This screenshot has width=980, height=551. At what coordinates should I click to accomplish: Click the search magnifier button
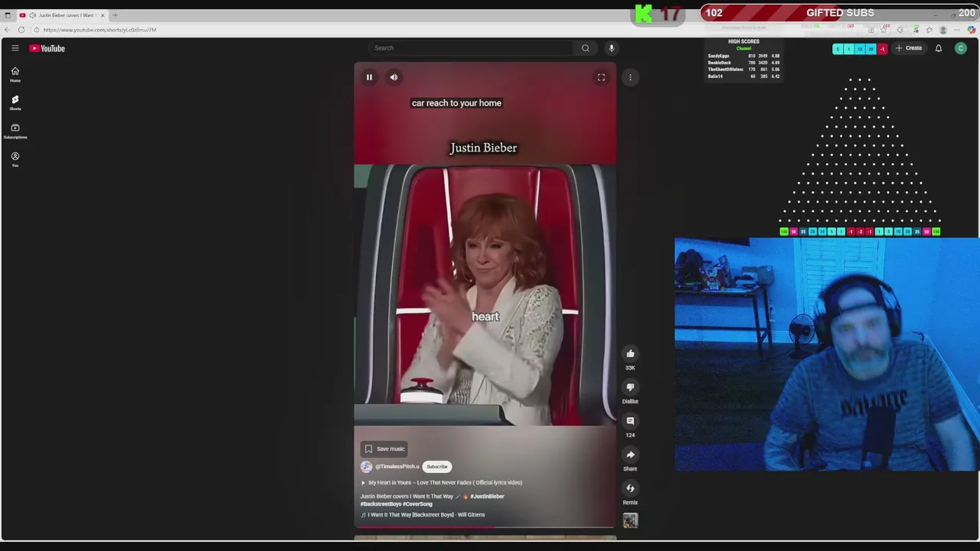[x=586, y=48]
